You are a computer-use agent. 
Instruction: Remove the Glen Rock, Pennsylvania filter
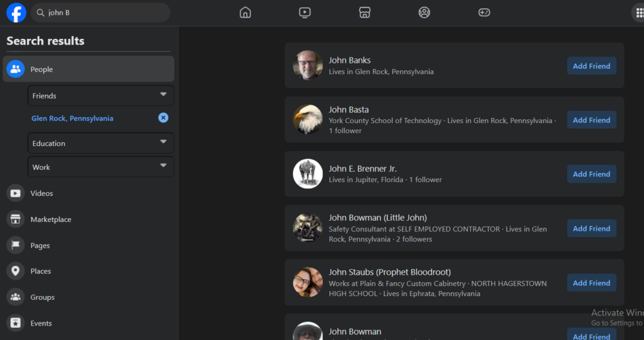[164, 118]
